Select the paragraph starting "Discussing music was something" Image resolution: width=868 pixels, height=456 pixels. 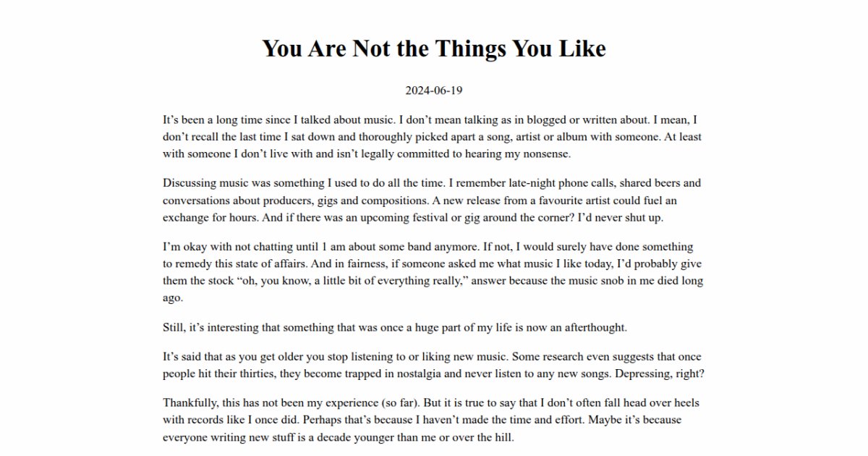(433, 200)
